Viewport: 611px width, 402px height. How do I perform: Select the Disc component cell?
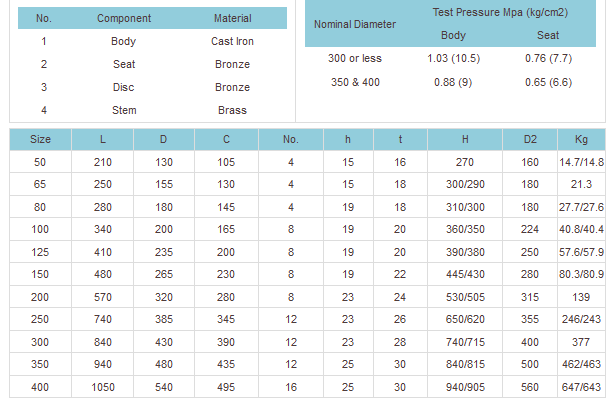124,87
